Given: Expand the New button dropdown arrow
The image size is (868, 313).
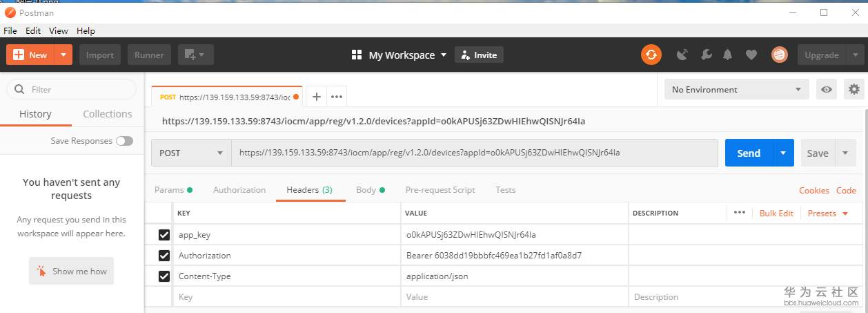Looking at the screenshot, I should (63, 55).
